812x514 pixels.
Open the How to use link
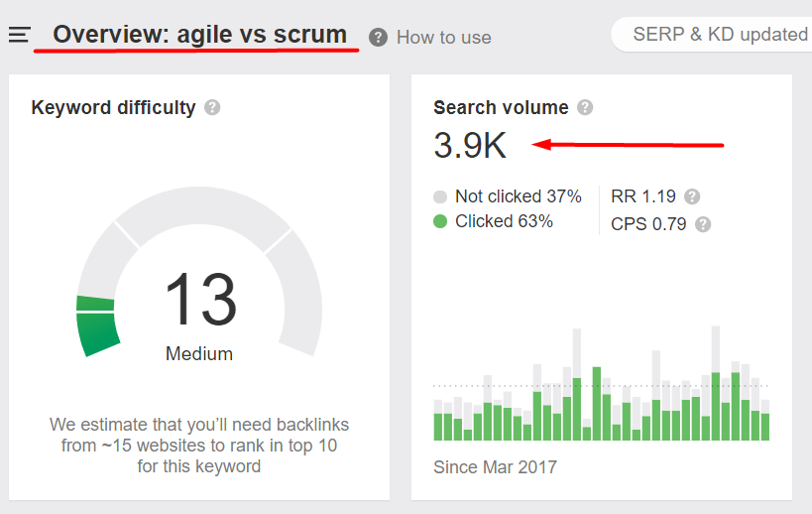(x=443, y=37)
